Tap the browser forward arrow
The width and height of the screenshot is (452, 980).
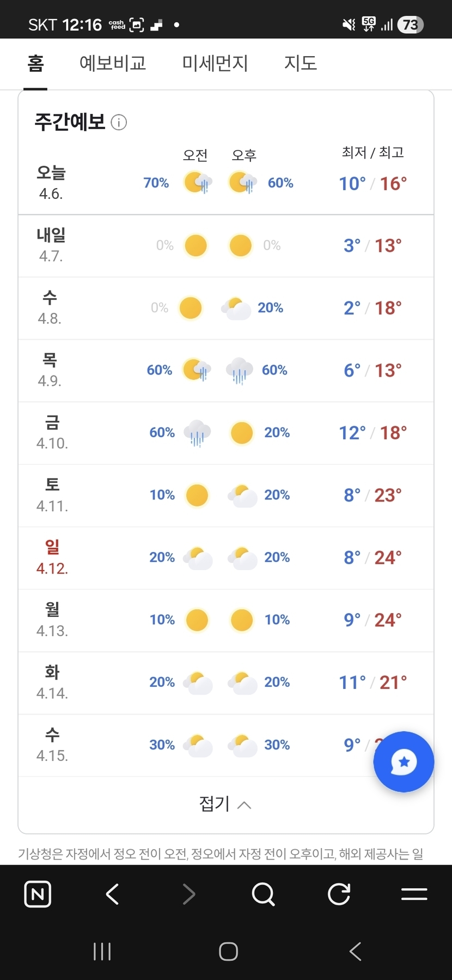click(188, 894)
